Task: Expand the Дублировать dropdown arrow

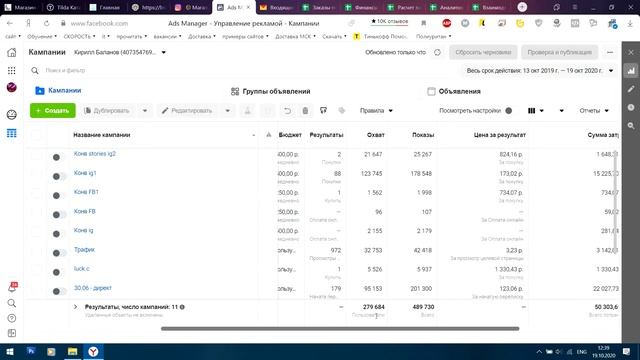Action: (144, 111)
